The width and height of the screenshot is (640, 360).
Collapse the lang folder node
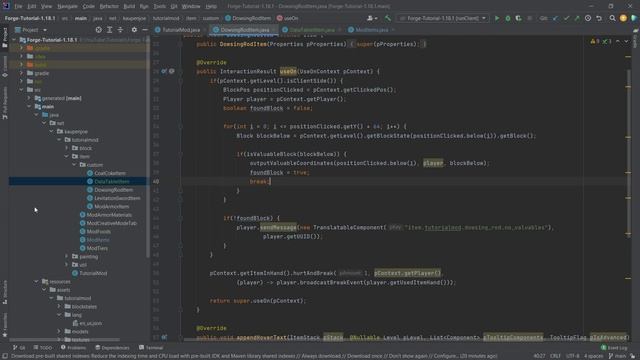(x=59, y=315)
